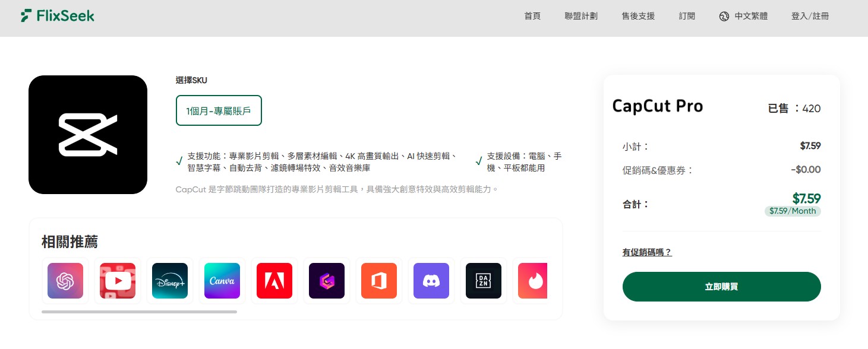Viewport: 868px width, 349px height.
Task: Open the ChatGPT recommended product icon
Action: pos(65,281)
